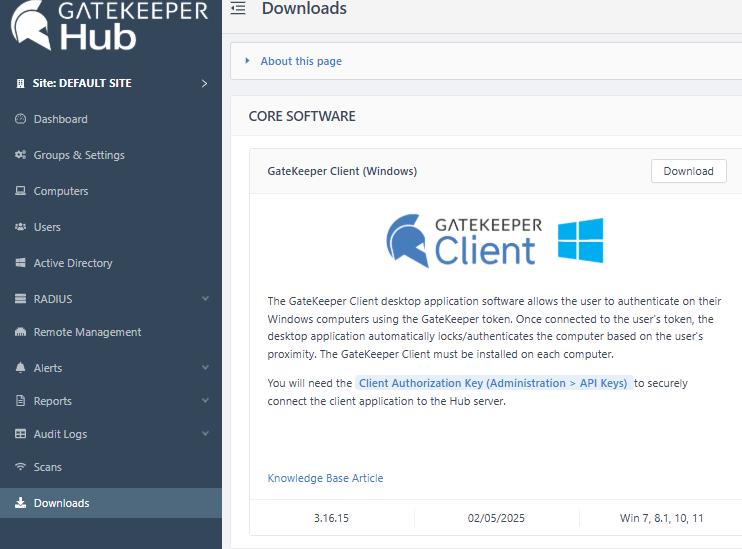Click the version number 3.16.15
This screenshot has width=742, height=549.
[x=331, y=518]
